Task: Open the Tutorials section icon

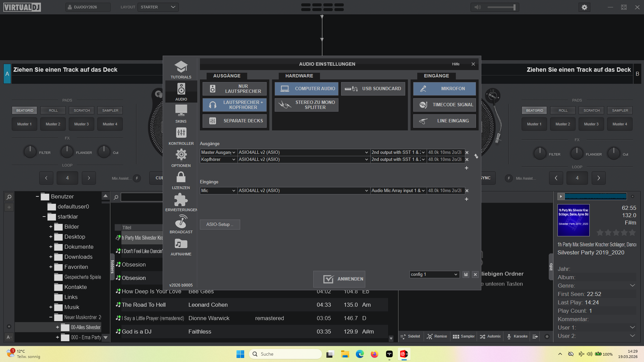Action: 181,67
